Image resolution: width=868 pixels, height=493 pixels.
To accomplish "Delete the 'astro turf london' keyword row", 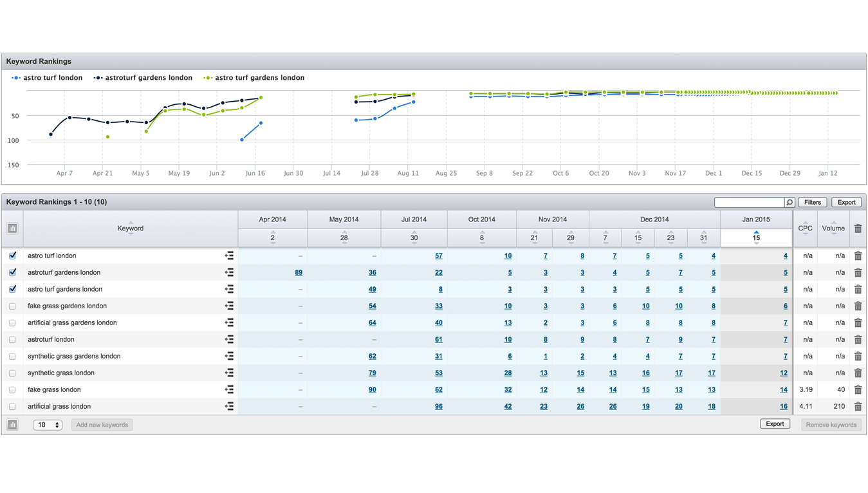I will coord(858,256).
